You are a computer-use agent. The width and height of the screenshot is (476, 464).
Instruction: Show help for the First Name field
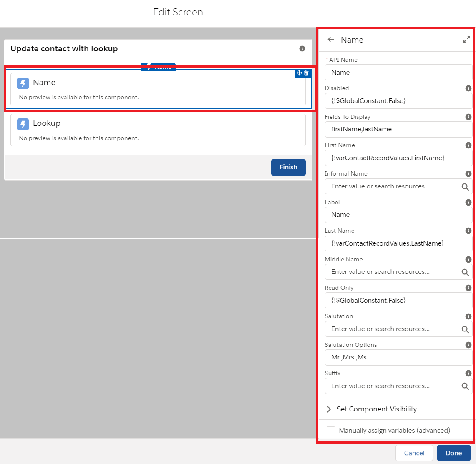click(468, 145)
